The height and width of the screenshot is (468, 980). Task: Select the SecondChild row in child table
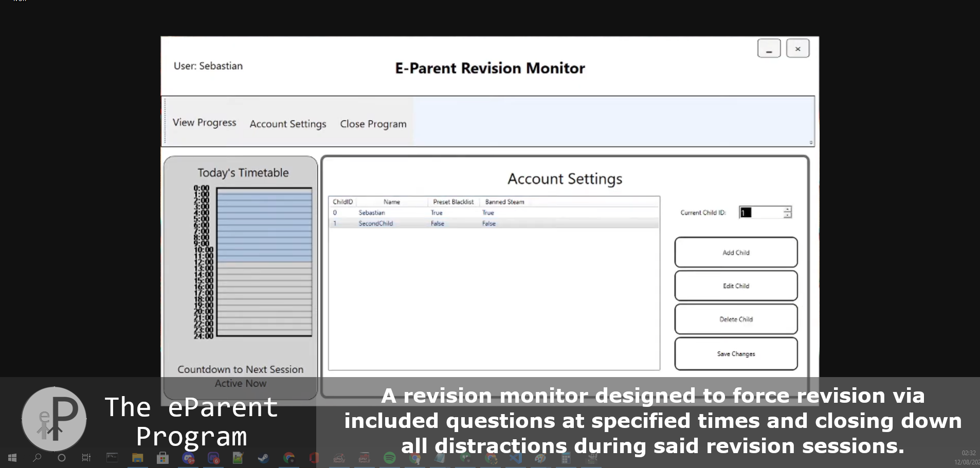[494, 223]
